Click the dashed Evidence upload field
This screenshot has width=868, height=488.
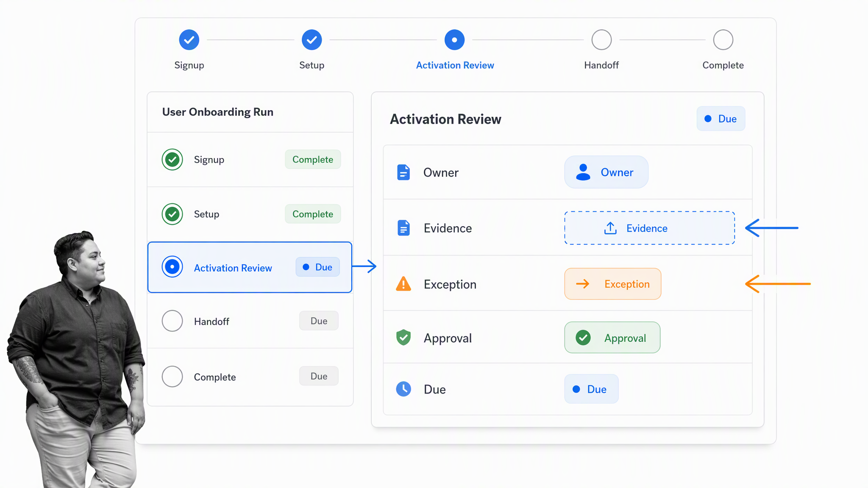[x=649, y=228]
